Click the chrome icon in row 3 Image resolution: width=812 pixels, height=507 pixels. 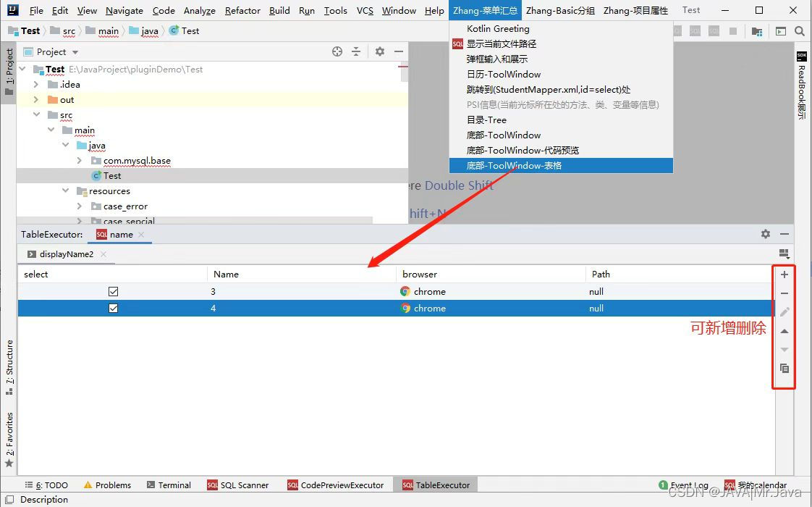[405, 291]
